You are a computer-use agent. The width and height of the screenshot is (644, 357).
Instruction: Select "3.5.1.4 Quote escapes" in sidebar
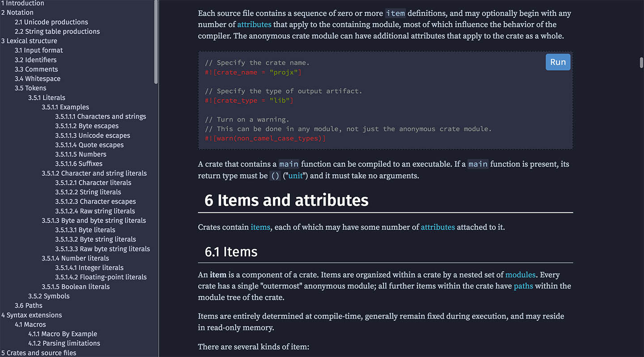[89, 144]
